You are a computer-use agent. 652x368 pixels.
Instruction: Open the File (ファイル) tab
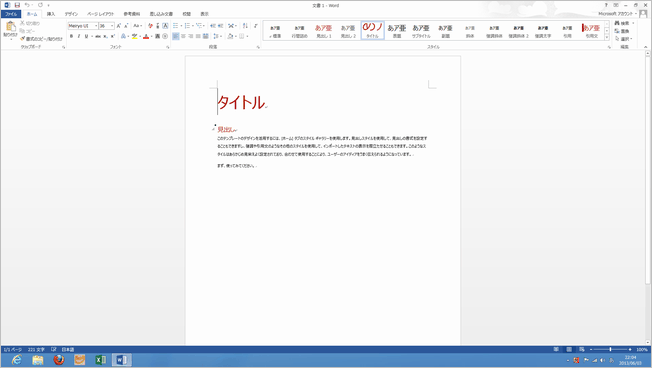[x=11, y=14]
